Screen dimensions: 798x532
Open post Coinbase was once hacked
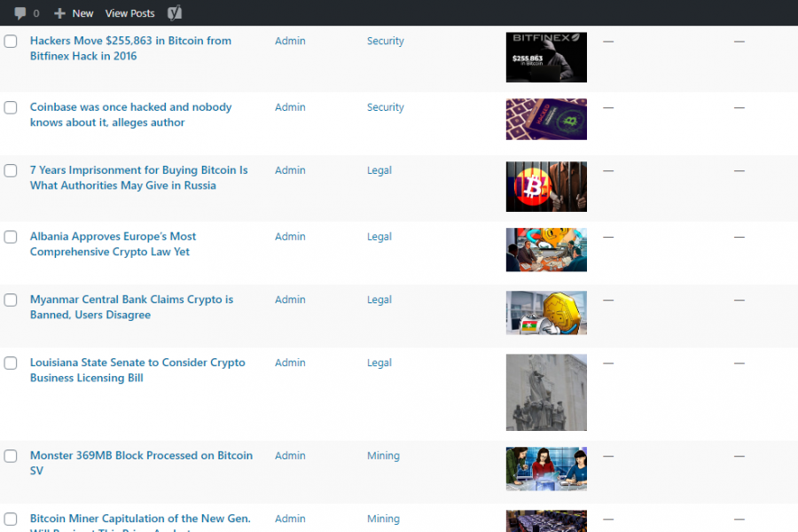click(x=131, y=114)
